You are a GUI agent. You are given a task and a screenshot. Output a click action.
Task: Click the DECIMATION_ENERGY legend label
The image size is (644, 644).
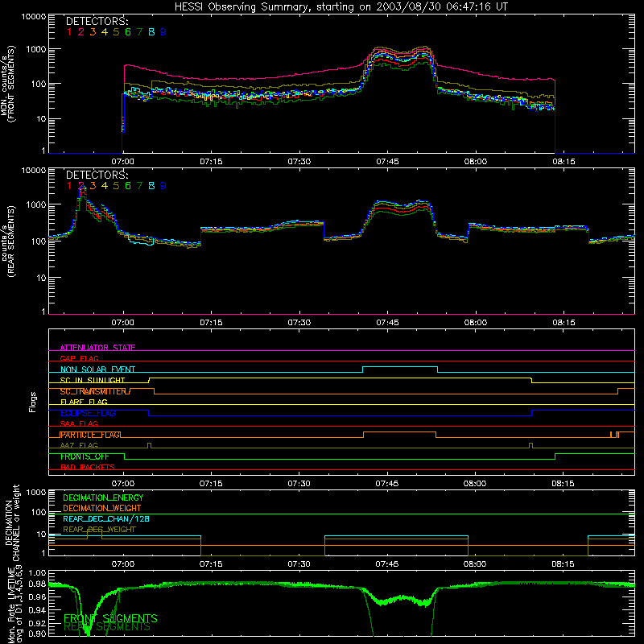coord(103,497)
